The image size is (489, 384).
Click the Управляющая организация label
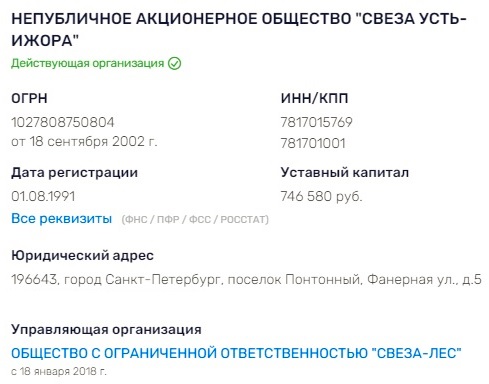(x=106, y=330)
